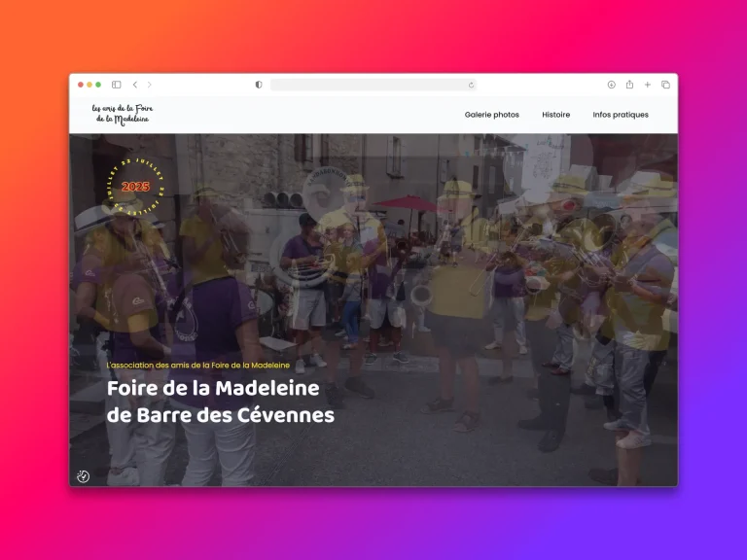Click the green fullscreen window button

point(98,85)
